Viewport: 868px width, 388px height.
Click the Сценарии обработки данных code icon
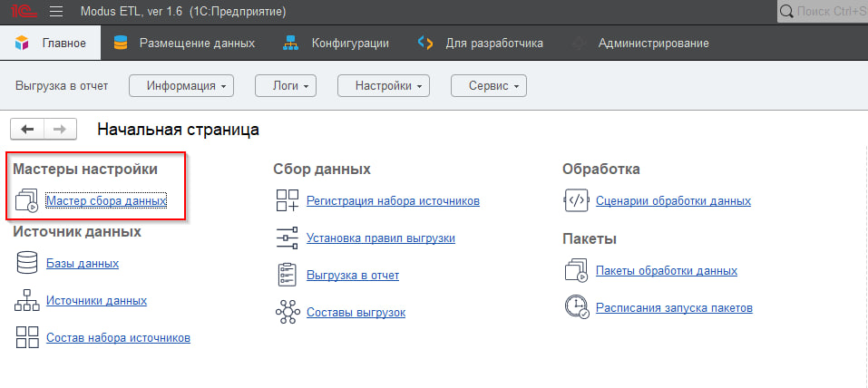tap(576, 201)
